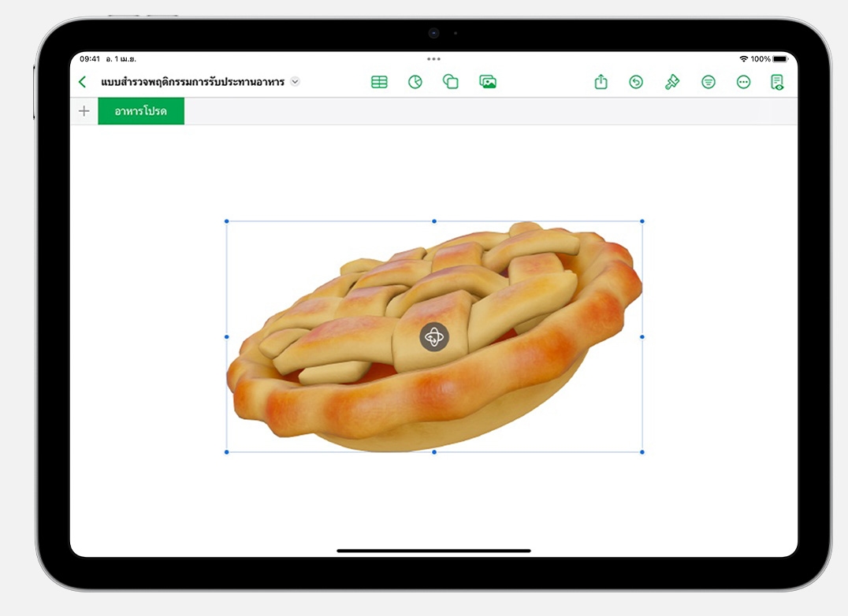Select the อาหารโปรด sheet tab

point(141,111)
